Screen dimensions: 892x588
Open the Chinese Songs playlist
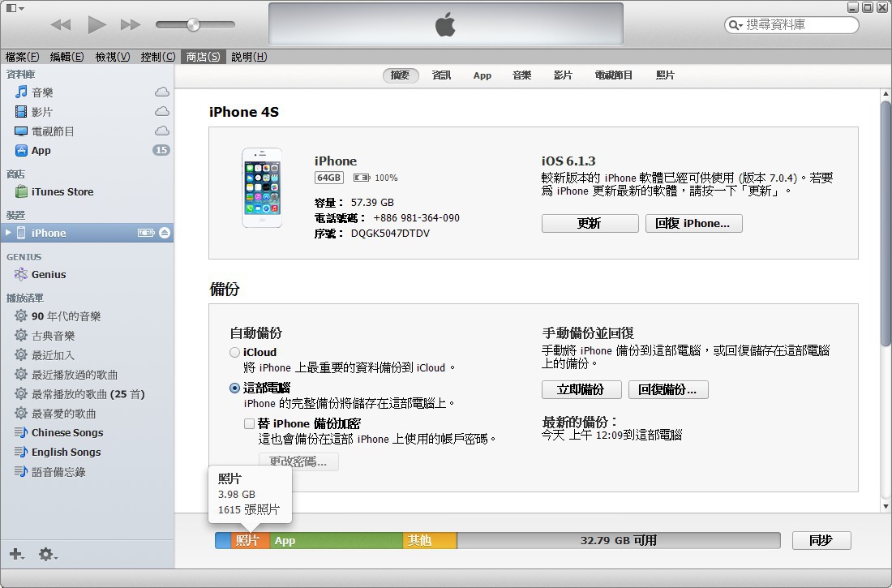coord(87,432)
